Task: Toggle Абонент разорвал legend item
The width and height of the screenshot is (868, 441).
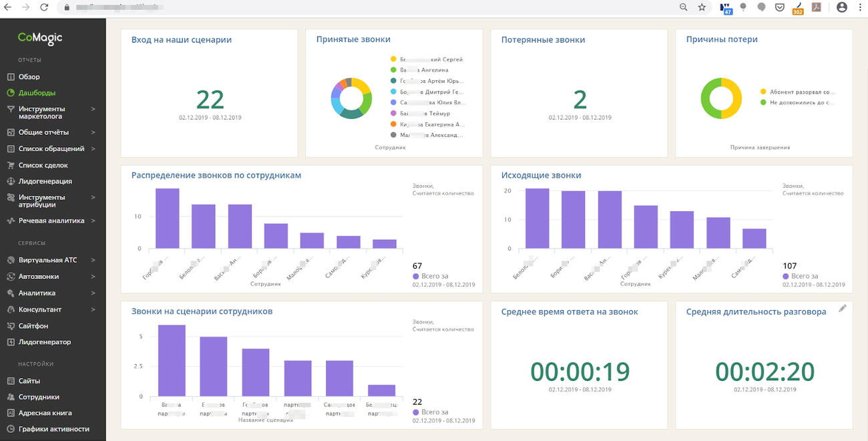Action: click(x=797, y=92)
